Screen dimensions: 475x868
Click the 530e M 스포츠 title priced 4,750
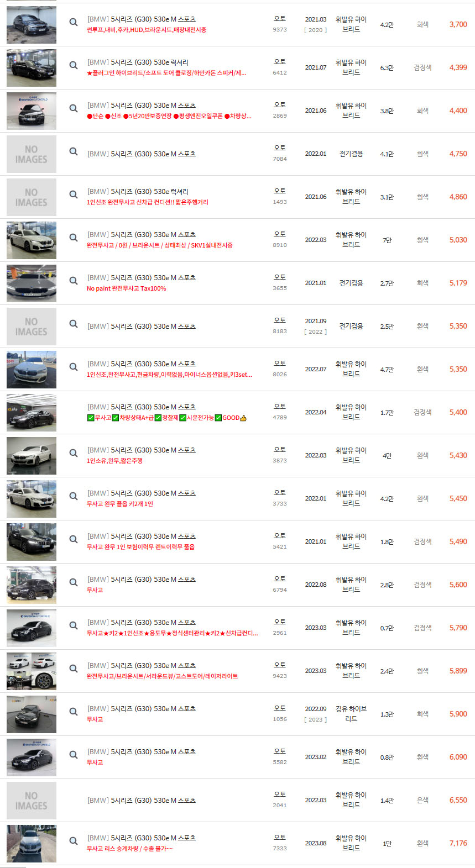pos(142,154)
